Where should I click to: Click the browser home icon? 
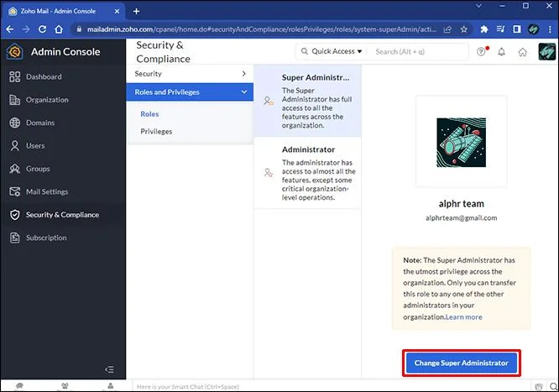(59, 29)
